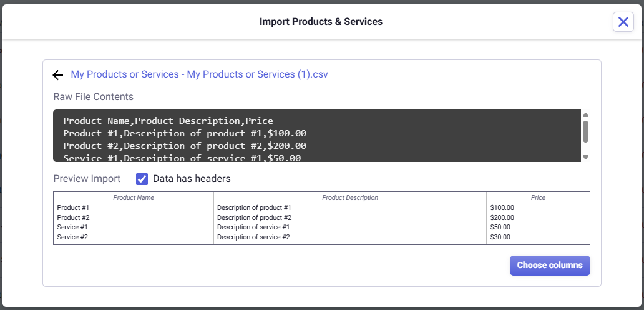The height and width of the screenshot is (310, 644).
Task: Click the back arrow beside the file name
Action: click(58, 75)
